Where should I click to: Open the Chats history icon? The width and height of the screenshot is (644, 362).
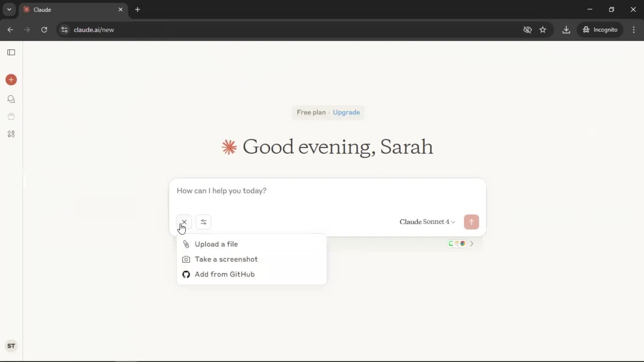(11, 99)
